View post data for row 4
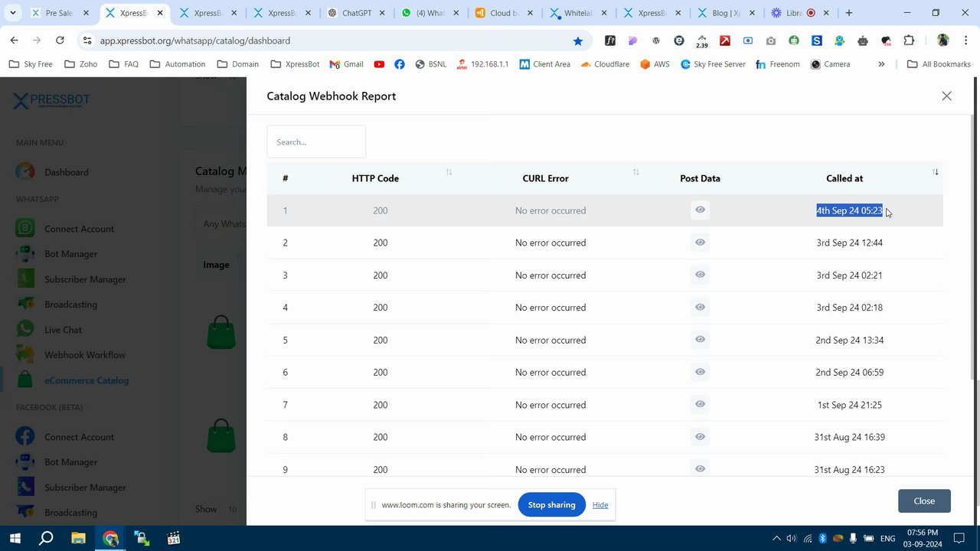 point(700,307)
